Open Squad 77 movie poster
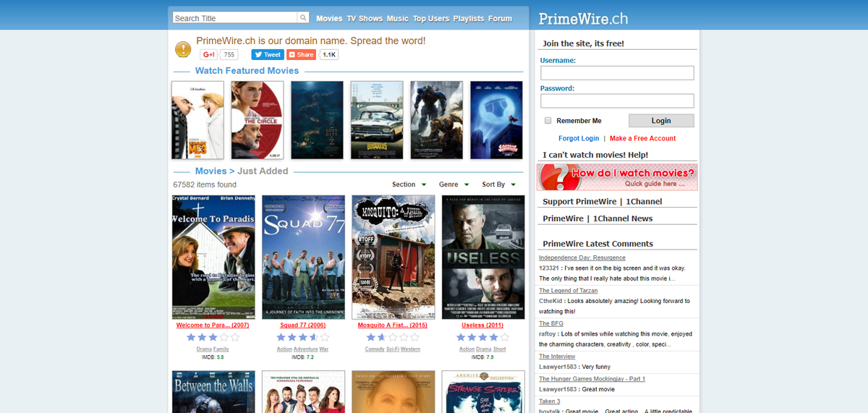Image resolution: width=868 pixels, height=413 pixels. coord(303,257)
